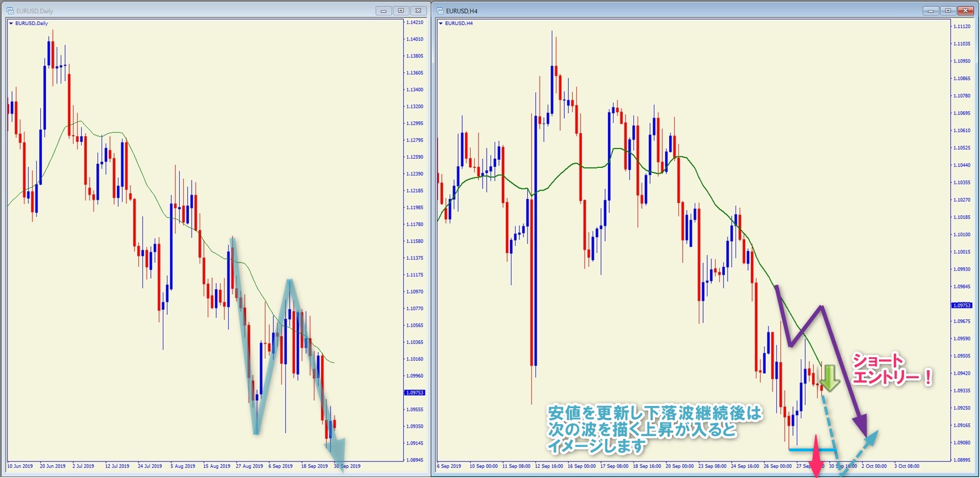Close the EURUSD,H4 chart window
The width and height of the screenshot is (980, 478).
(x=965, y=11)
